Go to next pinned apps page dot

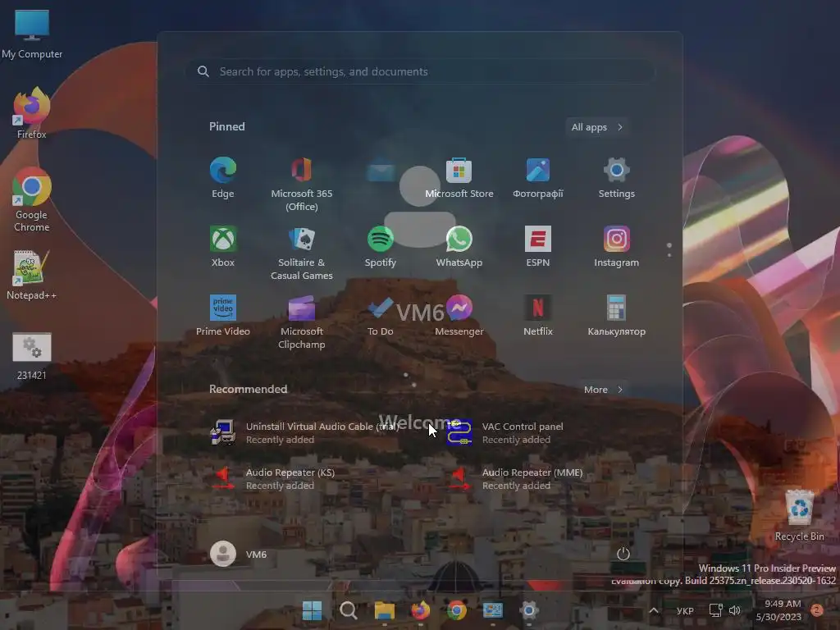pos(669,255)
